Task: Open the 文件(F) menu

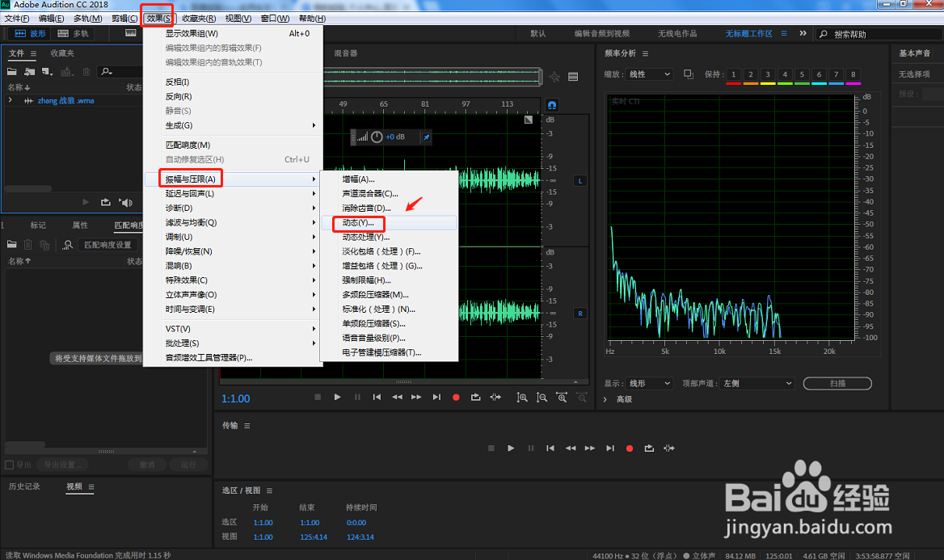Action: tap(17, 19)
